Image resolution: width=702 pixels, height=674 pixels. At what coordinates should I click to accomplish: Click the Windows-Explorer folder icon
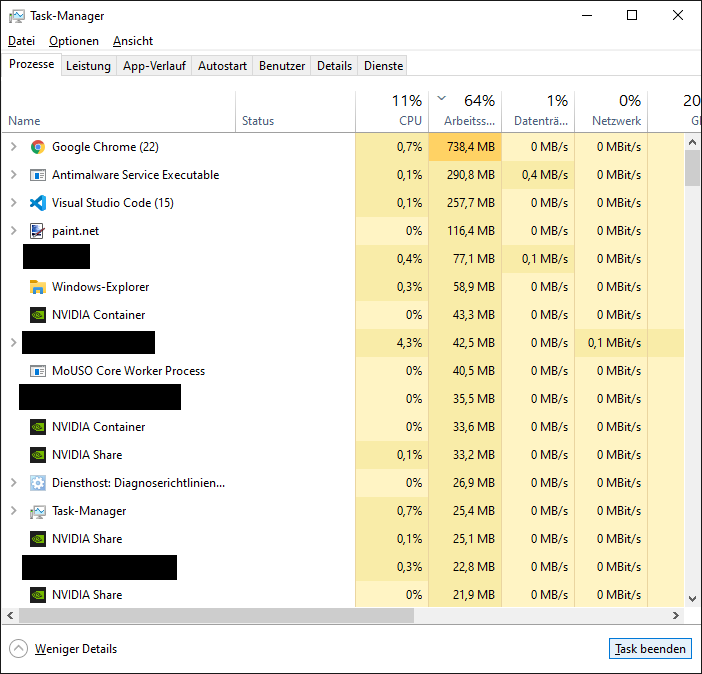coord(38,287)
